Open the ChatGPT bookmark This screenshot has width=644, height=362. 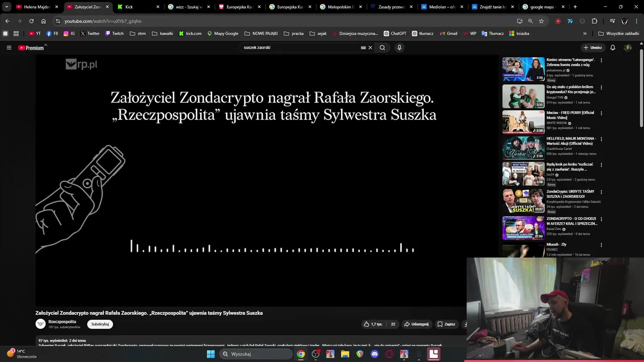click(395, 34)
